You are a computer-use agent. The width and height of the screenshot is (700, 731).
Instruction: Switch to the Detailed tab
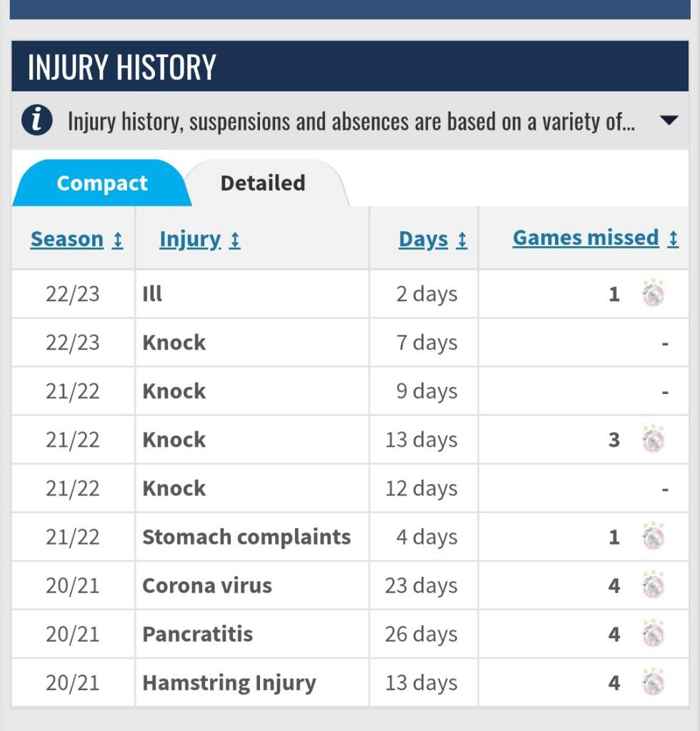tap(263, 183)
